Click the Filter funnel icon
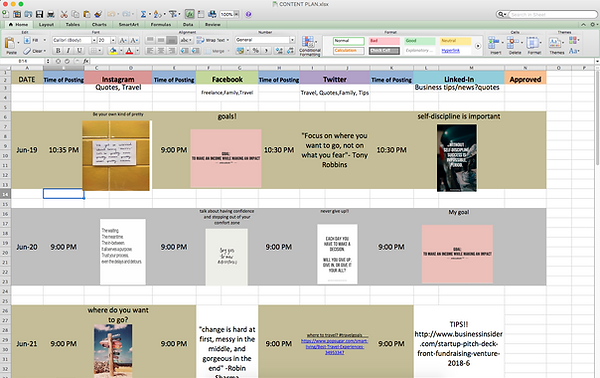This screenshot has width=600, height=378. (x=173, y=14)
